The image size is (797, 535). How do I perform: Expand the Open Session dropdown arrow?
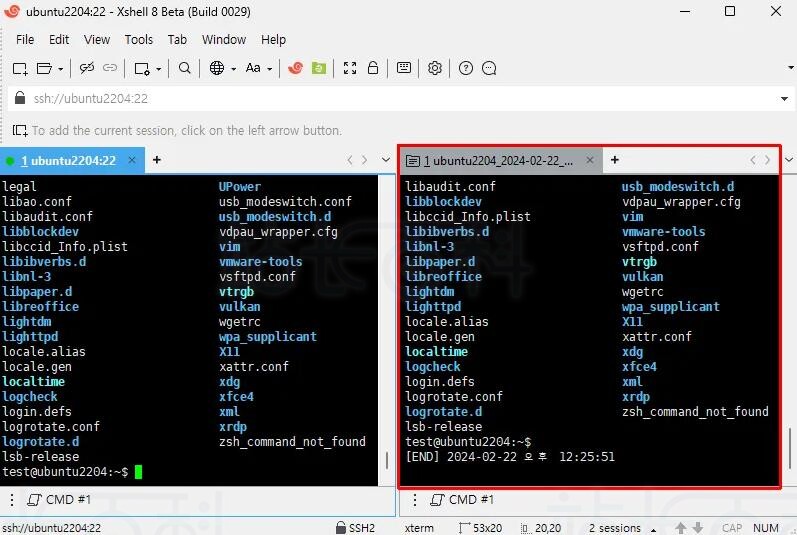tap(60, 69)
